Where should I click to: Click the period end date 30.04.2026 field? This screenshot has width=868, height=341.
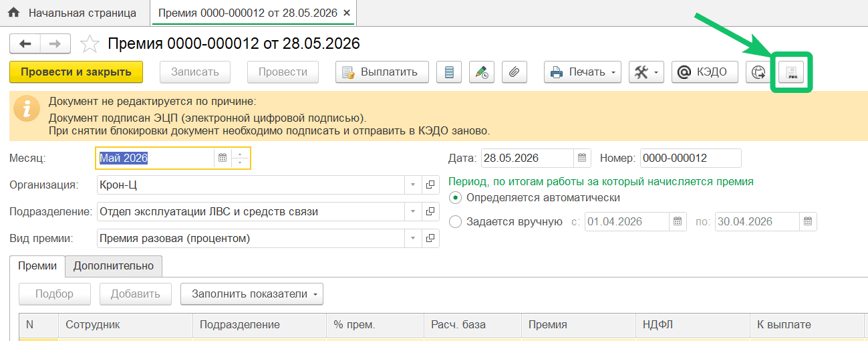point(757,222)
